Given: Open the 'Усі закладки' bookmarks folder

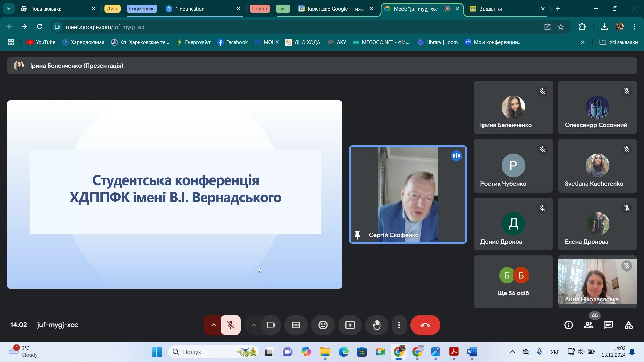Looking at the screenshot, I should 619,42.
